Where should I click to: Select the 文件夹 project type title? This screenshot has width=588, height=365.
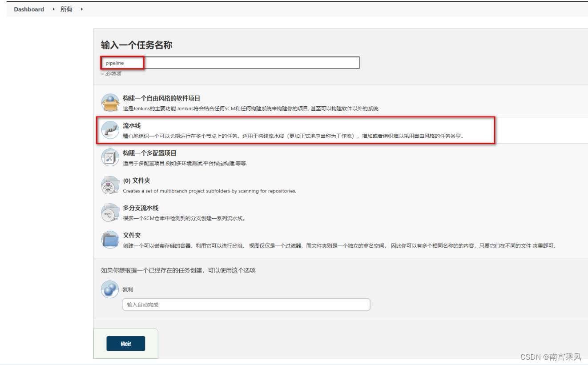coord(132,235)
